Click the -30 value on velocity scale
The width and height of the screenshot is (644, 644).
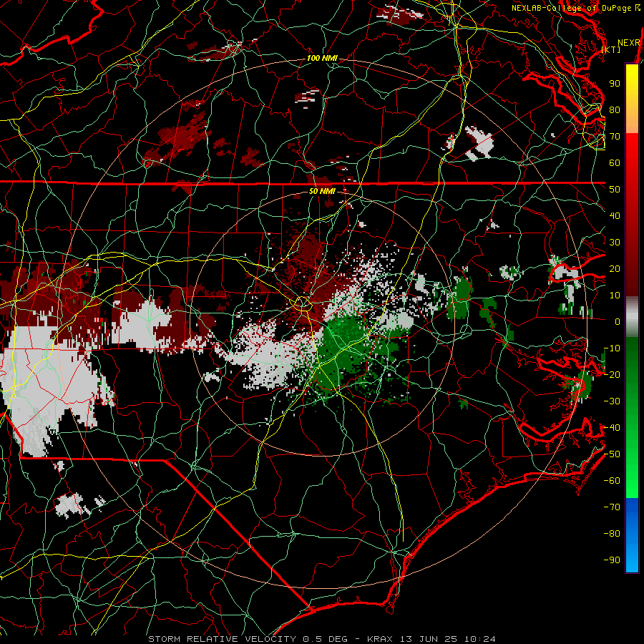coord(612,401)
